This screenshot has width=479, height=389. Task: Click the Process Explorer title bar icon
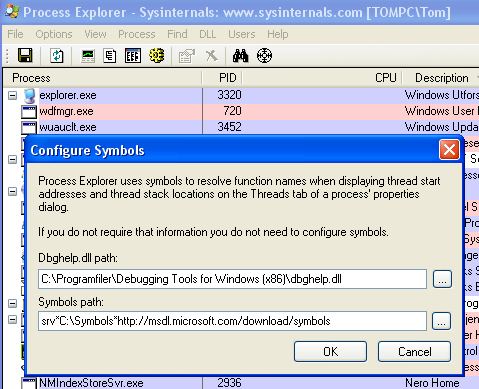click(12, 12)
